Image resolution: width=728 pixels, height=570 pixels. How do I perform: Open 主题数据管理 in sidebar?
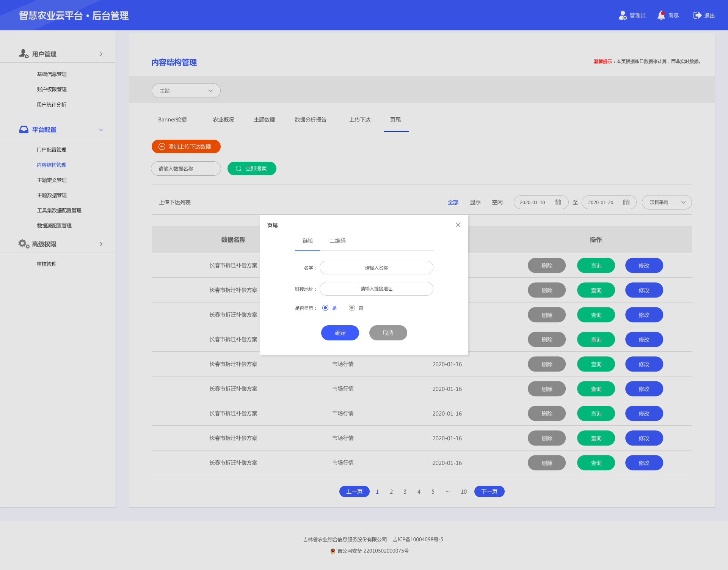click(52, 195)
